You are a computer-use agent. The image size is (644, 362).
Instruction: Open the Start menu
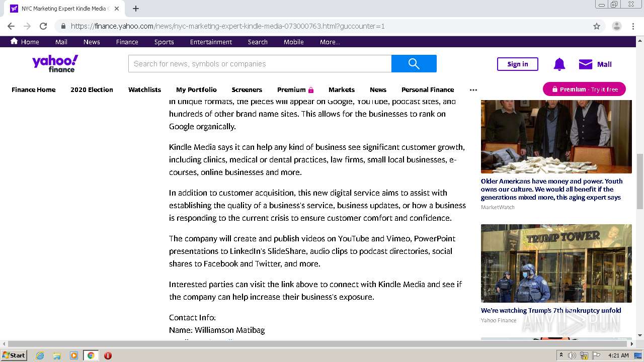[14, 355]
